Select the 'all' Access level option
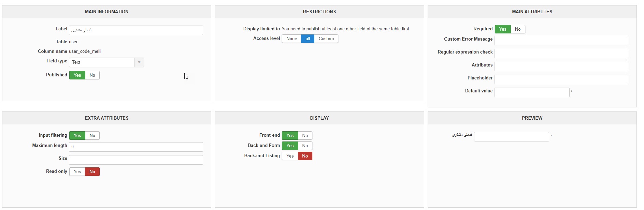The height and width of the screenshot is (210, 644). click(307, 39)
